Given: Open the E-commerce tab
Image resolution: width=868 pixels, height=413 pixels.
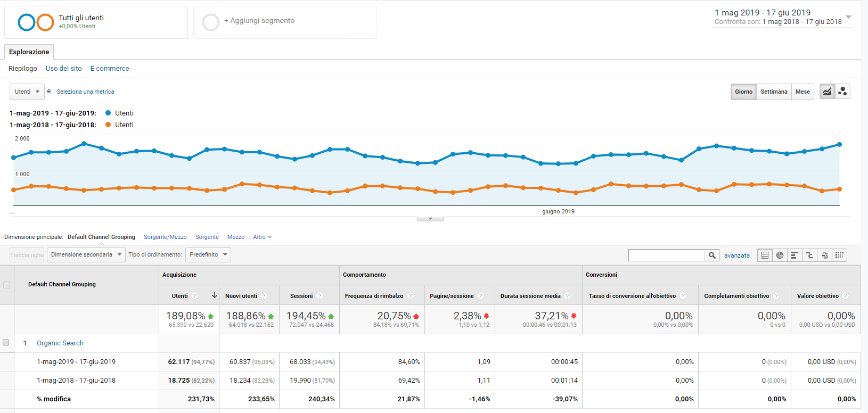Looking at the screenshot, I should (x=110, y=69).
